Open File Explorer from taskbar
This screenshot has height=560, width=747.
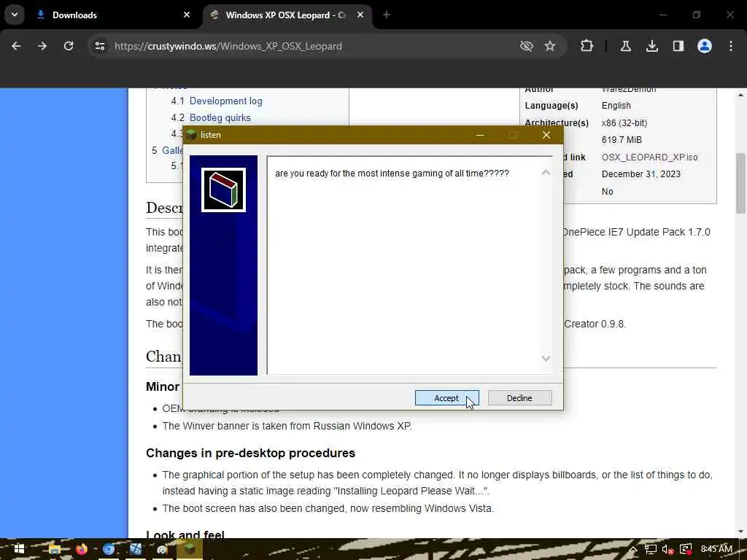pos(54,549)
